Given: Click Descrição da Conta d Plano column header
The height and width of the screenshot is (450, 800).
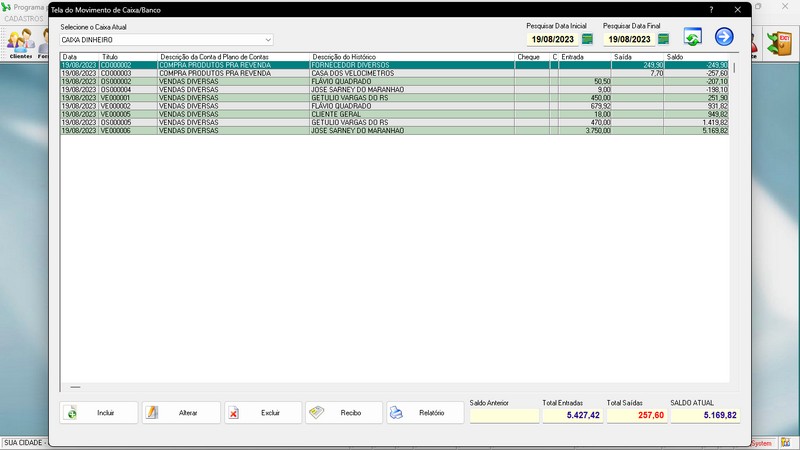Looking at the screenshot, I should click(234, 57).
